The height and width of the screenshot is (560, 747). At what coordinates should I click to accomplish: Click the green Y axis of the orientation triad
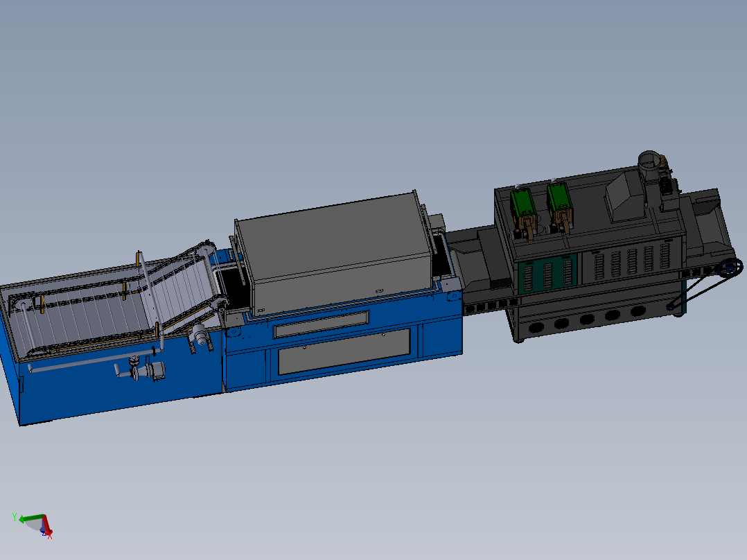pos(30,518)
